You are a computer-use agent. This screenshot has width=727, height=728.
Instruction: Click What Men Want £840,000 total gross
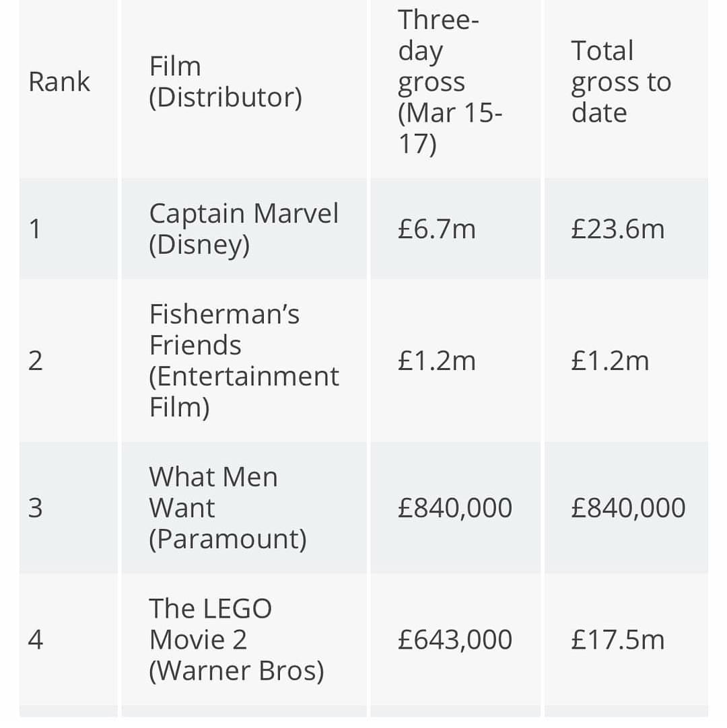pos(628,508)
